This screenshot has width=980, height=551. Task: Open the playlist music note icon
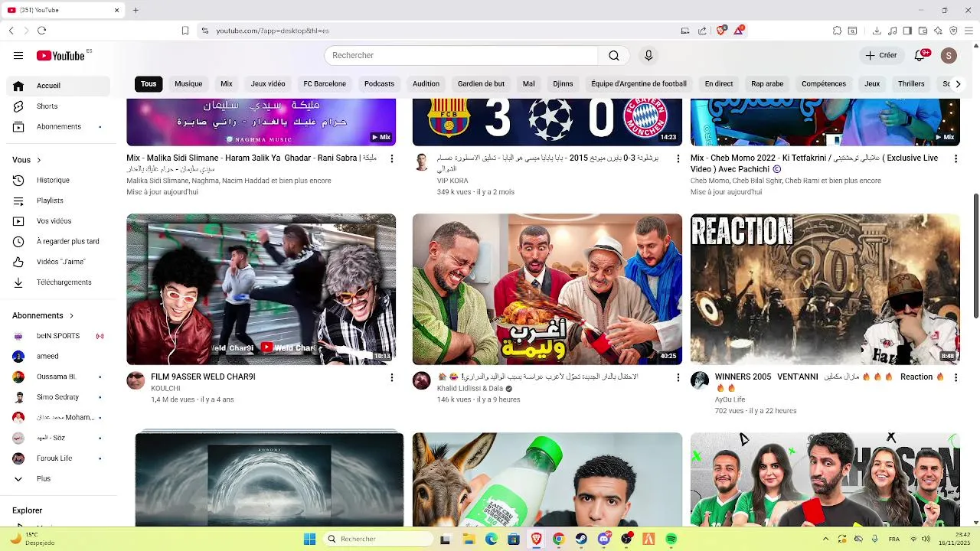pyautogui.click(x=892, y=31)
